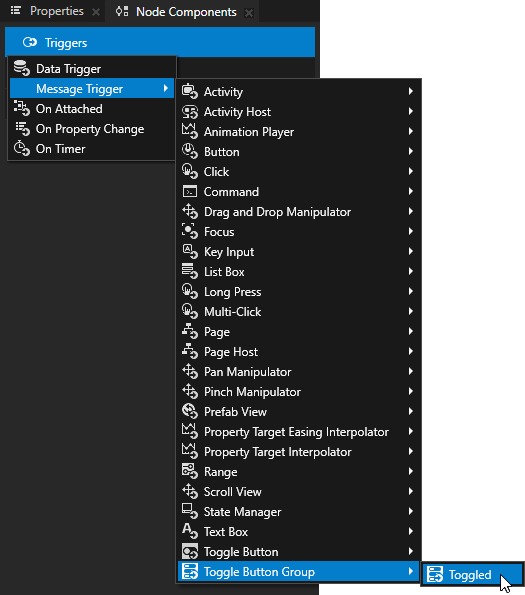
Task: Click the Prefab View icon
Action: pos(190,411)
